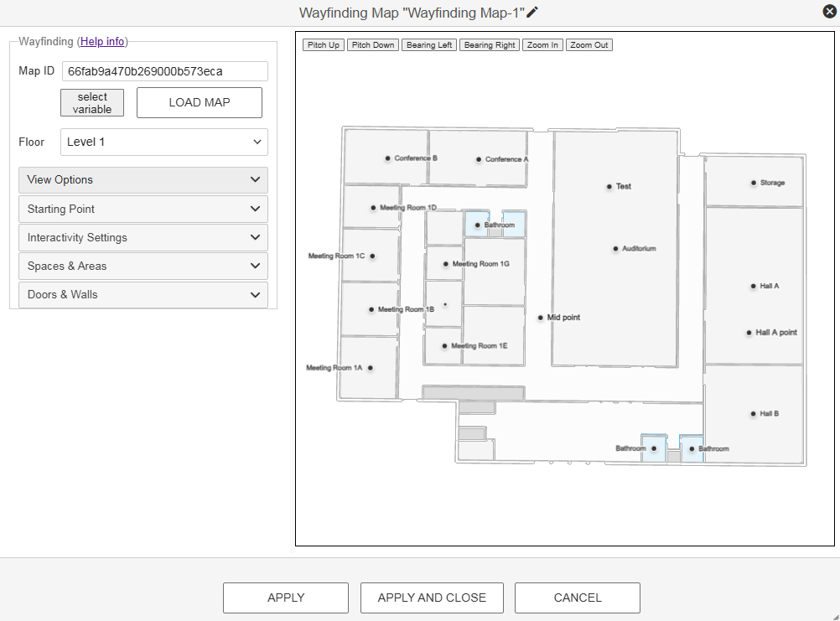Select the Mid point marker on the map

point(541,318)
